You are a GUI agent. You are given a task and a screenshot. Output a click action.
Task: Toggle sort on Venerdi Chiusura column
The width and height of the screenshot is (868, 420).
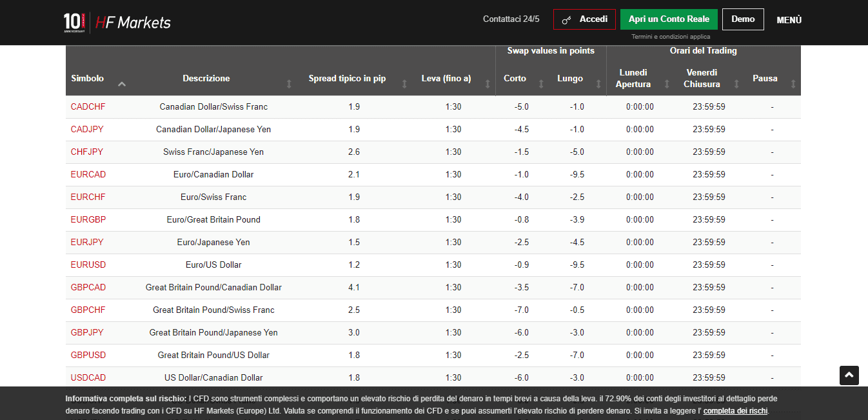coord(736,84)
